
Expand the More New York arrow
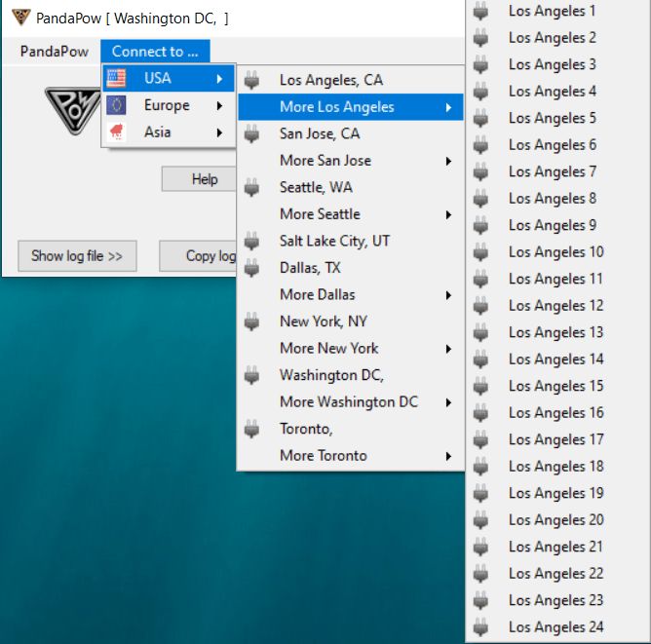[x=448, y=348]
